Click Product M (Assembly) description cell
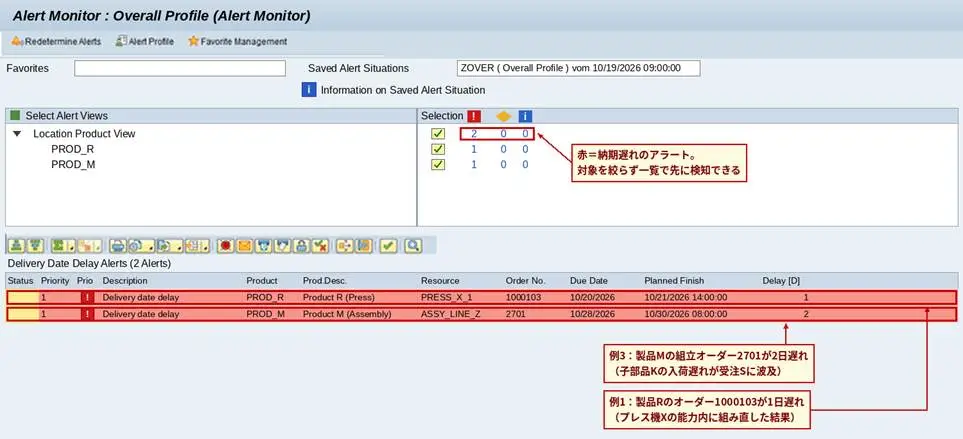963x439 pixels. (347, 314)
